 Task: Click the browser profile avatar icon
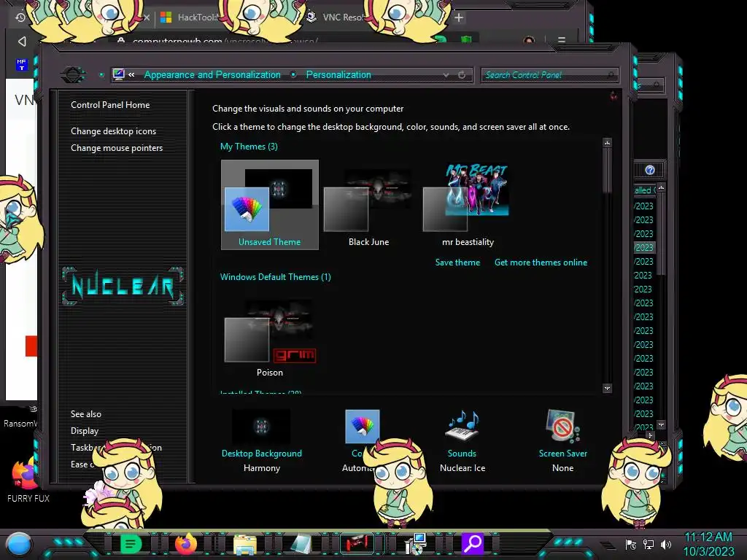[x=529, y=40]
